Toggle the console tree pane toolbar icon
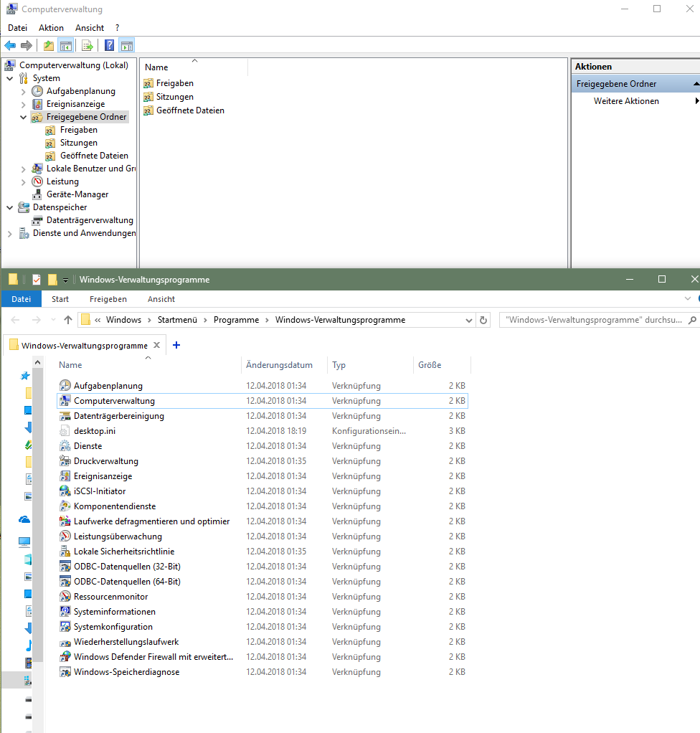700x733 pixels. (x=66, y=45)
